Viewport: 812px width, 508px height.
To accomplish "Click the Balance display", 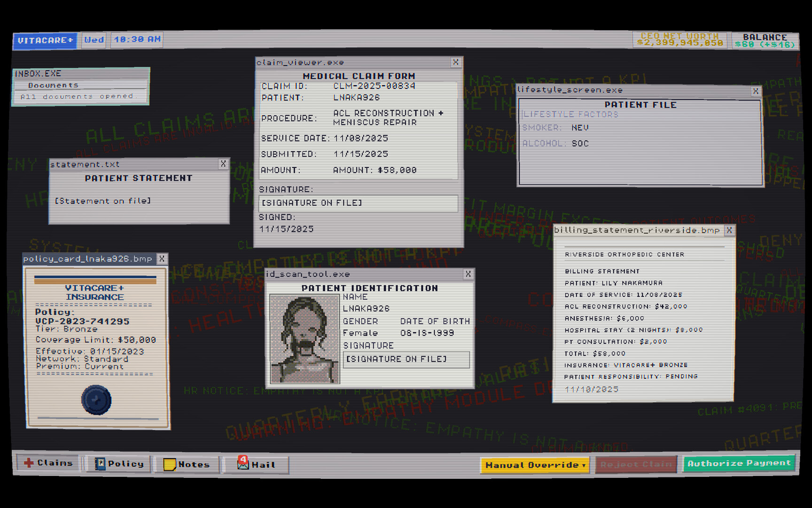I will coord(765,40).
